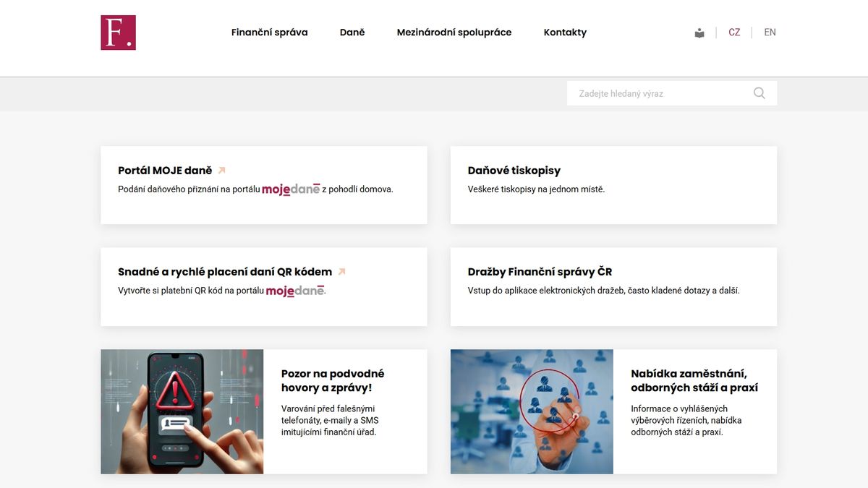Click the mojedaně logo in Portál card
The width and height of the screenshot is (868, 488).
click(x=291, y=189)
